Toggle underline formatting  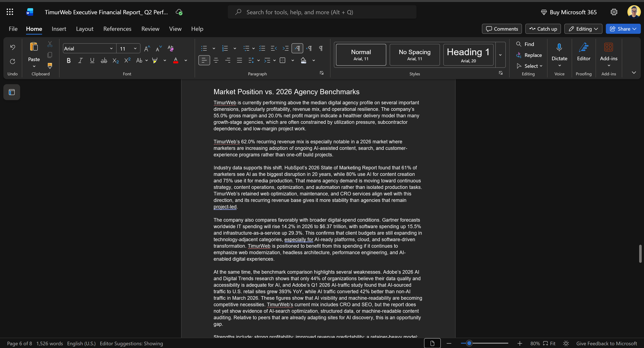coord(92,60)
